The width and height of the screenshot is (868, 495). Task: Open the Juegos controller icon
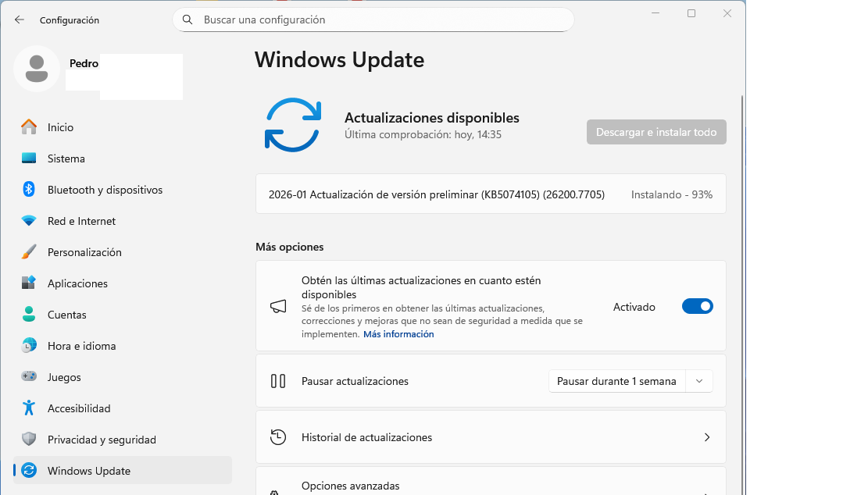(29, 377)
